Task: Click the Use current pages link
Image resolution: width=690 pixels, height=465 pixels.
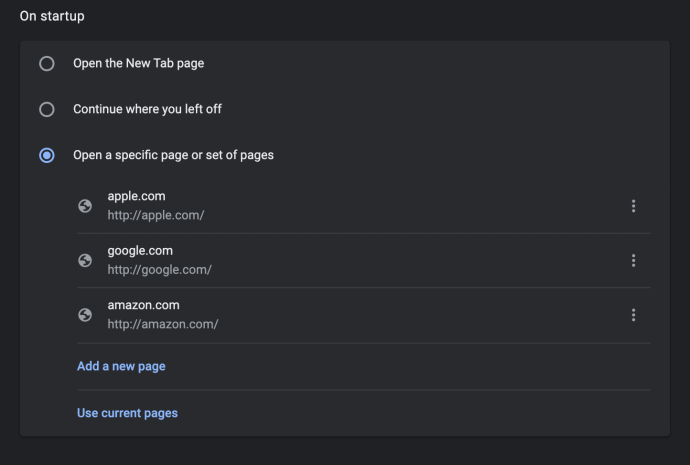Action: coord(127,413)
